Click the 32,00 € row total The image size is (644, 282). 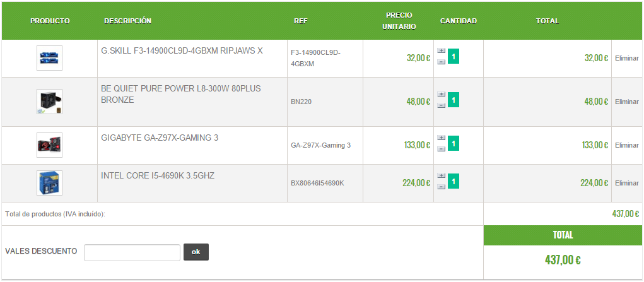point(596,59)
